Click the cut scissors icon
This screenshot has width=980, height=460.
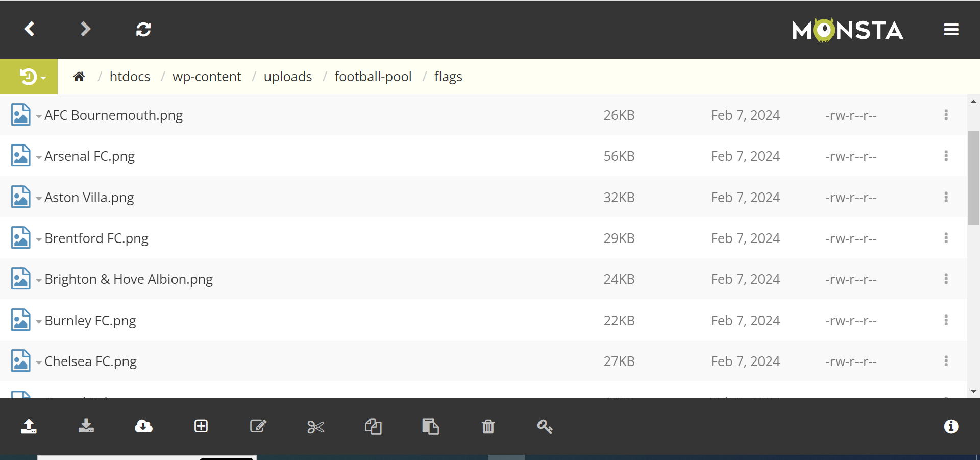point(316,427)
